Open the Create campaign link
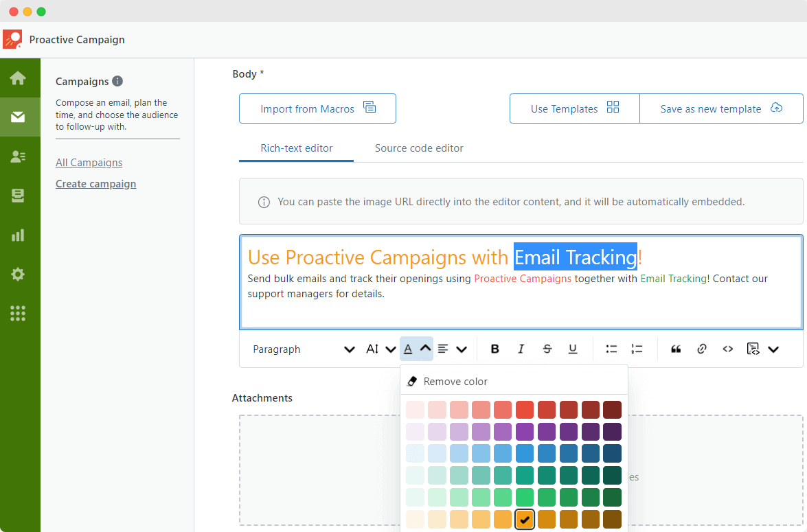 coord(95,184)
